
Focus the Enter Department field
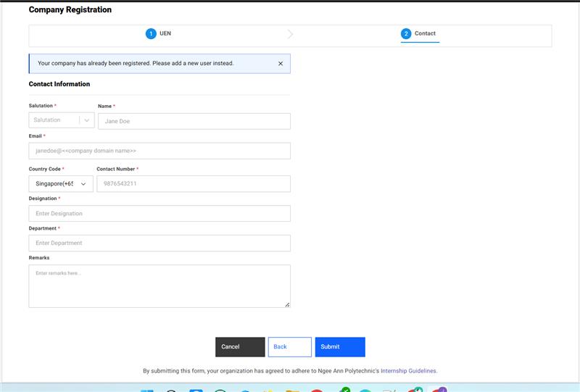click(159, 243)
